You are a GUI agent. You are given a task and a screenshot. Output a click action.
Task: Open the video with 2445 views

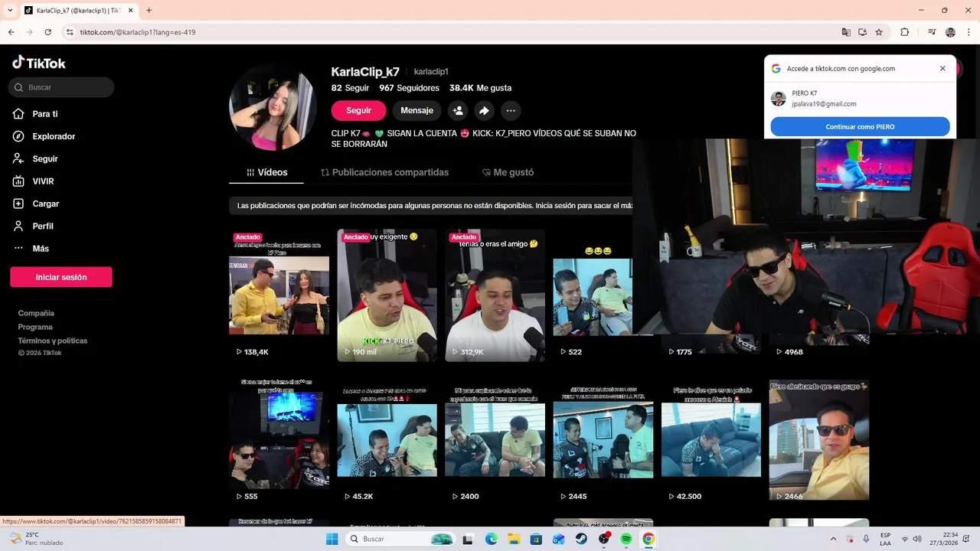[603, 439]
